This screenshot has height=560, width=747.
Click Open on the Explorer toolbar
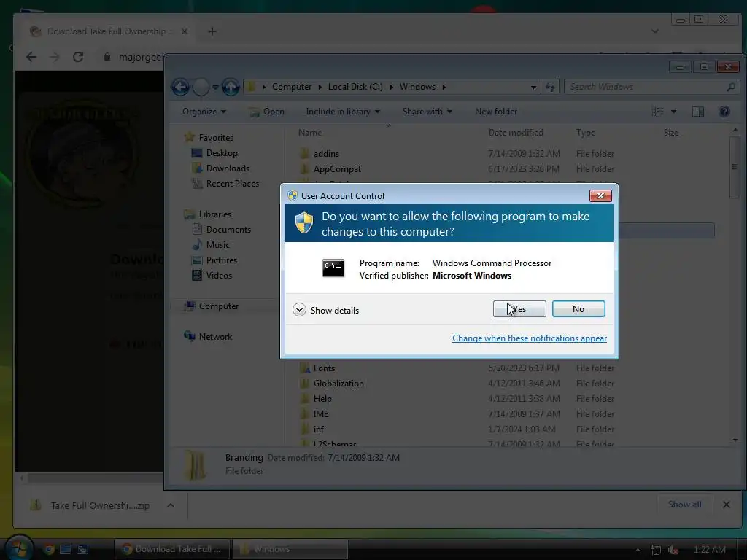(267, 112)
